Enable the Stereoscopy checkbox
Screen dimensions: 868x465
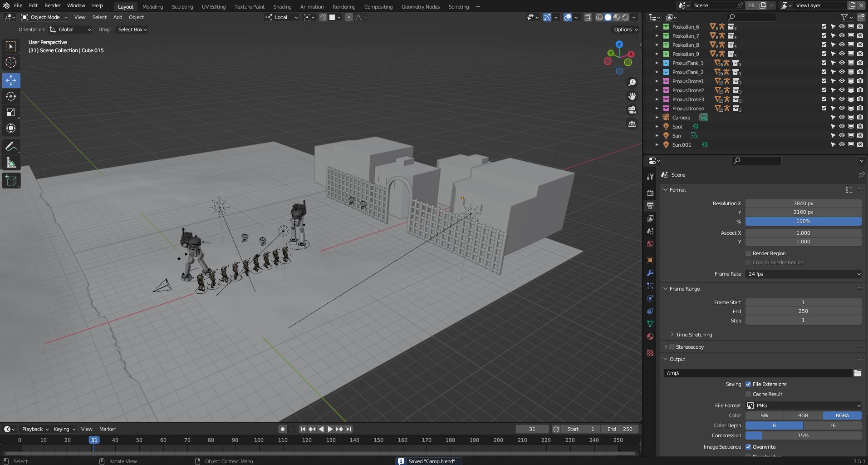coord(672,347)
